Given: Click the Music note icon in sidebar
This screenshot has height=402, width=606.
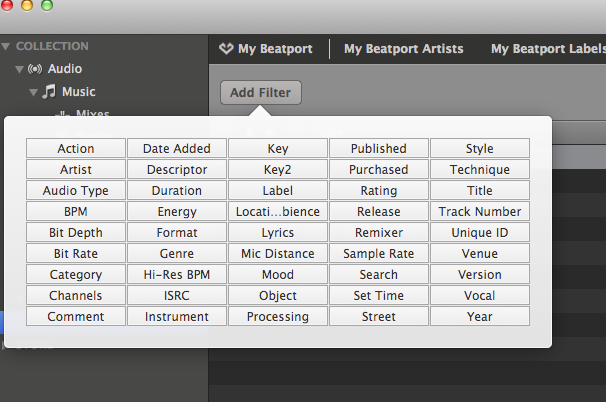Looking at the screenshot, I should 49,92.
